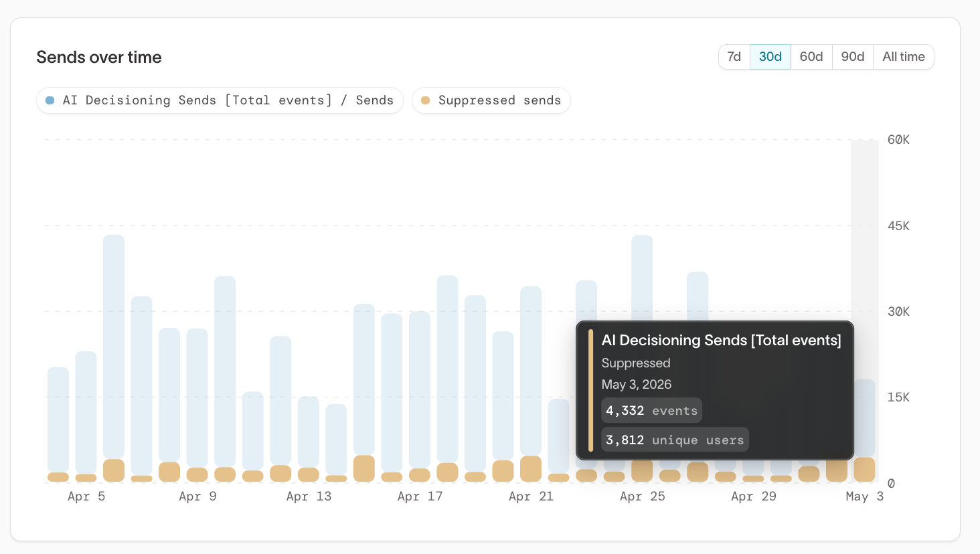Click the 3,812 unique users tooltip value

coord(675,440)
